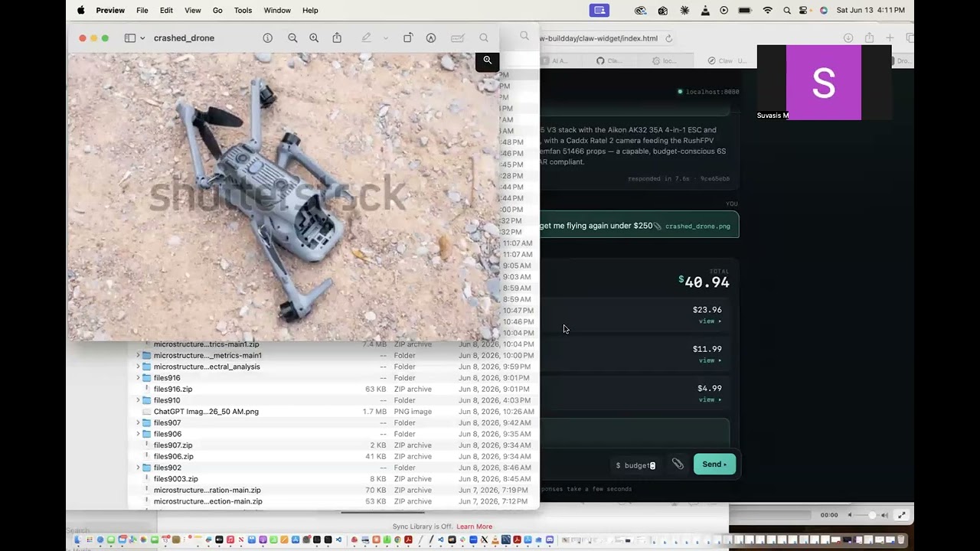The image size is (980, 551).
Task: Open the File menu
Action: coord(142,10)
